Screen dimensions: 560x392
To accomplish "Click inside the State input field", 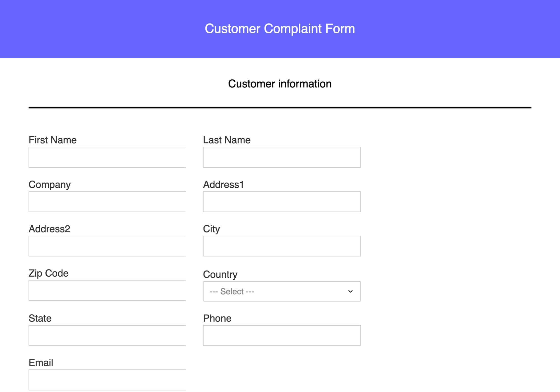I will (x=107, y=335).
